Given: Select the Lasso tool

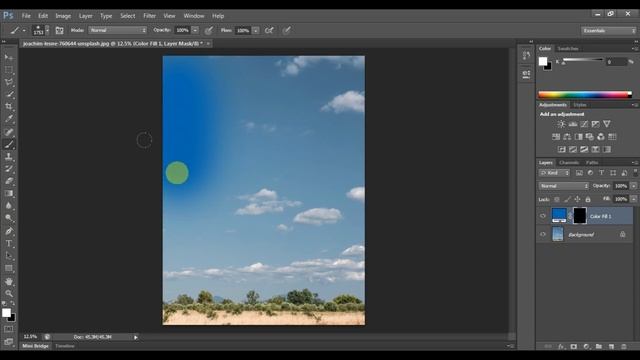Looking at the screenshot, I should tap(9, 82).
